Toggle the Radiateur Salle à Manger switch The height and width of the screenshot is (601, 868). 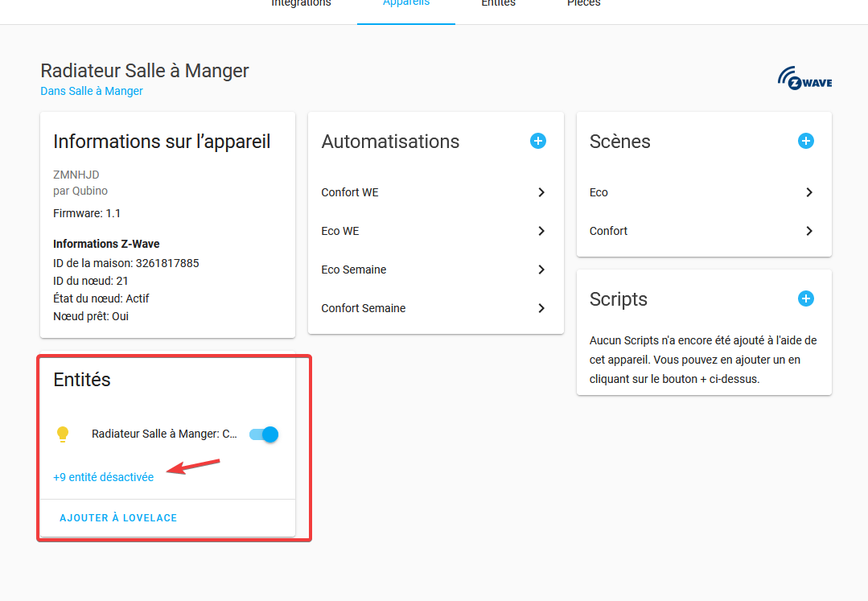click(x=264, y=434)
